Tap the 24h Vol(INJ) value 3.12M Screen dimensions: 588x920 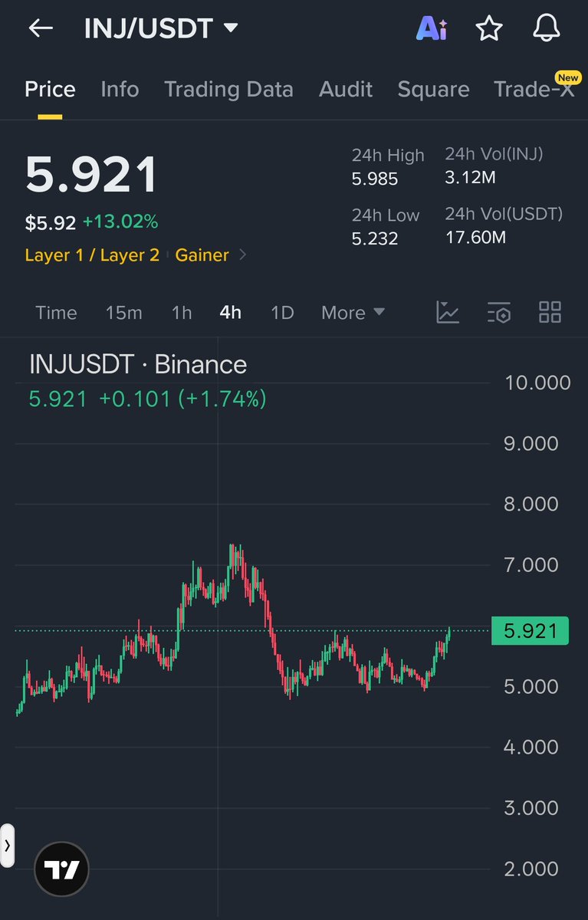pyautogui.click(x=471, y=178)
